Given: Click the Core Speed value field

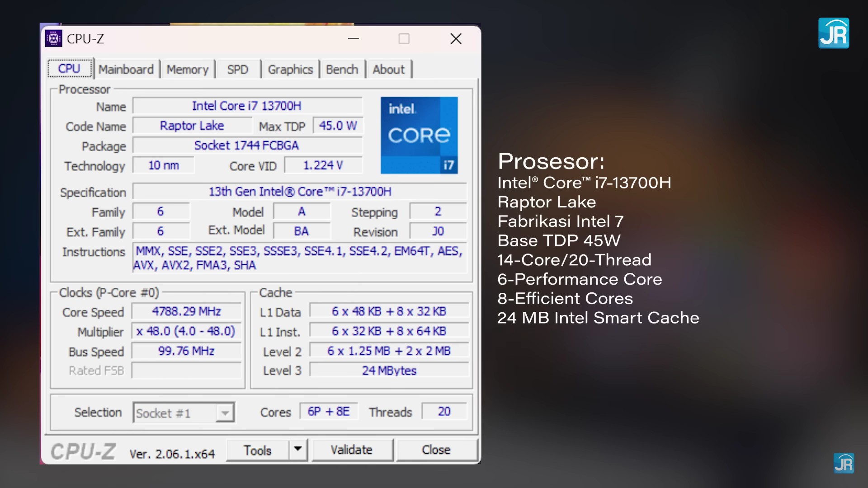Looking at the screenshot, I should 186,312.
